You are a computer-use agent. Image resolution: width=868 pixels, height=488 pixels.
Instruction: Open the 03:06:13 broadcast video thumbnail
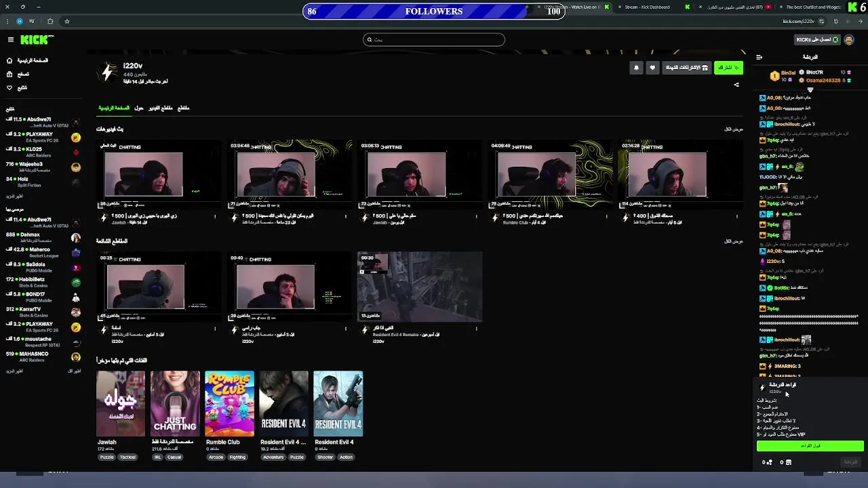420,174
